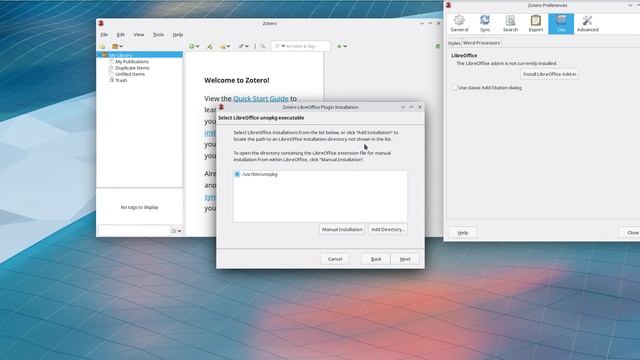Open the Quick Start Guide link
The height and width of the screenshot is (360, 640).
[261, 98]
